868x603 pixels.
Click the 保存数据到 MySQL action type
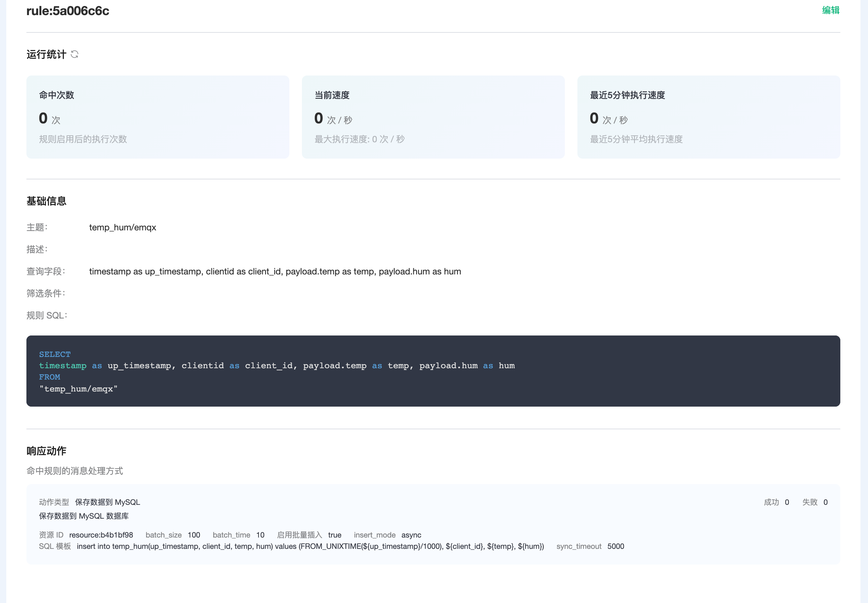pyautogui.click(x=107, y=502)
